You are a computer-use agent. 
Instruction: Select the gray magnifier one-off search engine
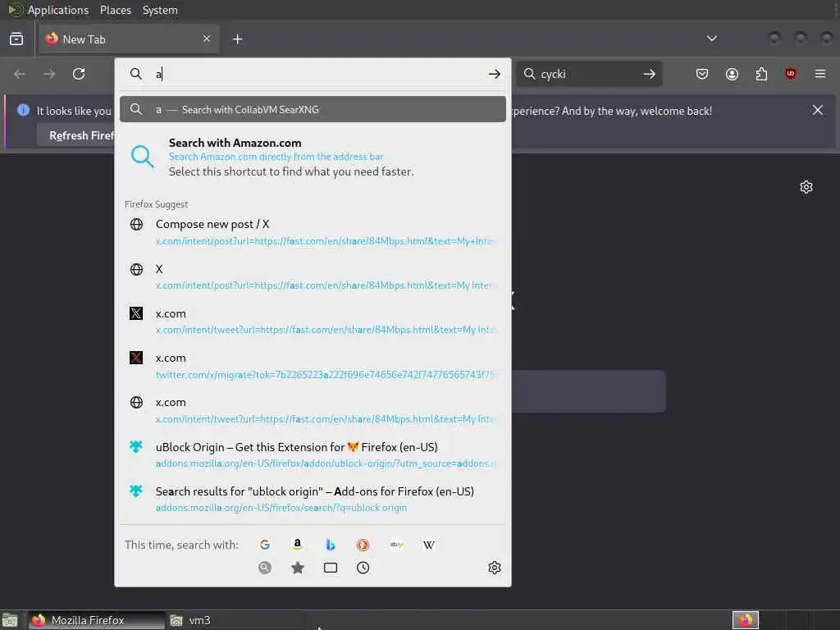[x=265, y=568]
